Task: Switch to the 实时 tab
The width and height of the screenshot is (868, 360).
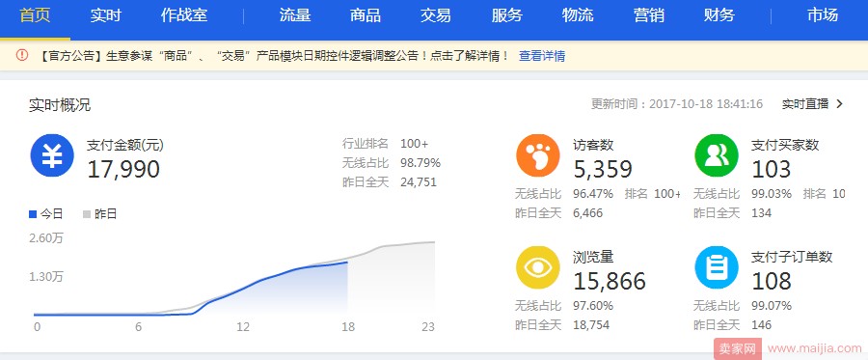Action: (x=106, y=14)
